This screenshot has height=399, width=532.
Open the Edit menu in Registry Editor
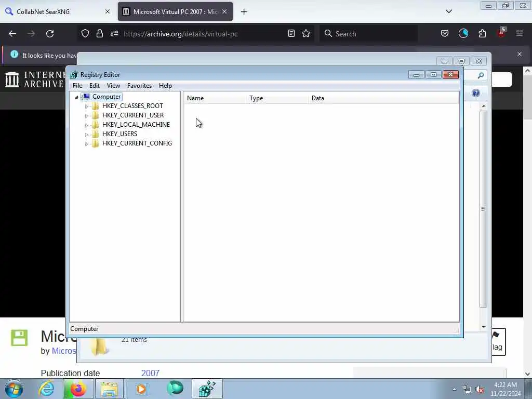(x=95, y=86)
